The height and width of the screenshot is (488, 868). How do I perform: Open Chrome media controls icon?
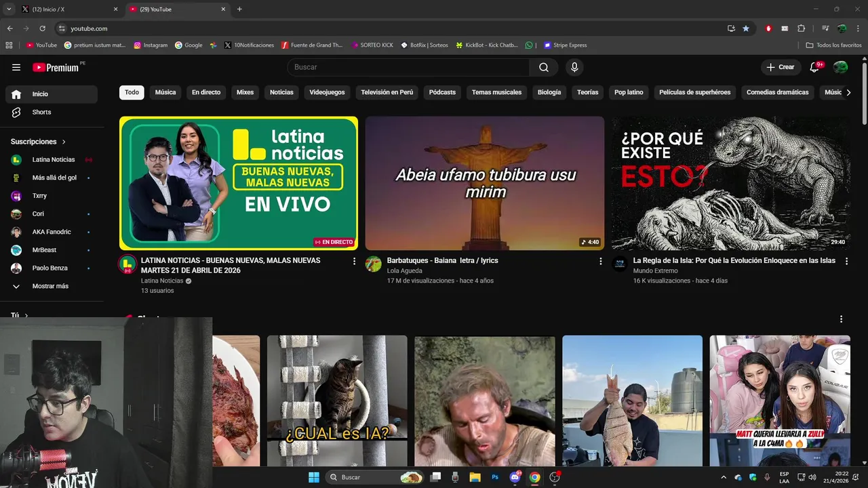[825, 28]
